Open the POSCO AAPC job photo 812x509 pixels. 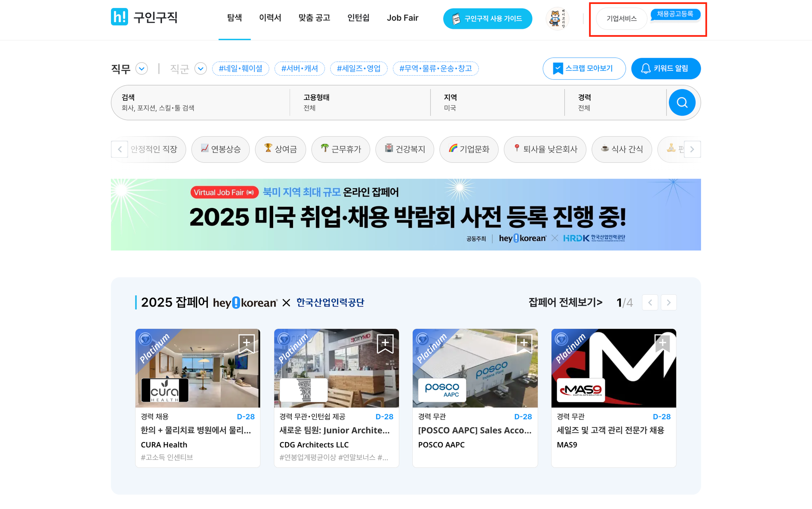(475, 368)
